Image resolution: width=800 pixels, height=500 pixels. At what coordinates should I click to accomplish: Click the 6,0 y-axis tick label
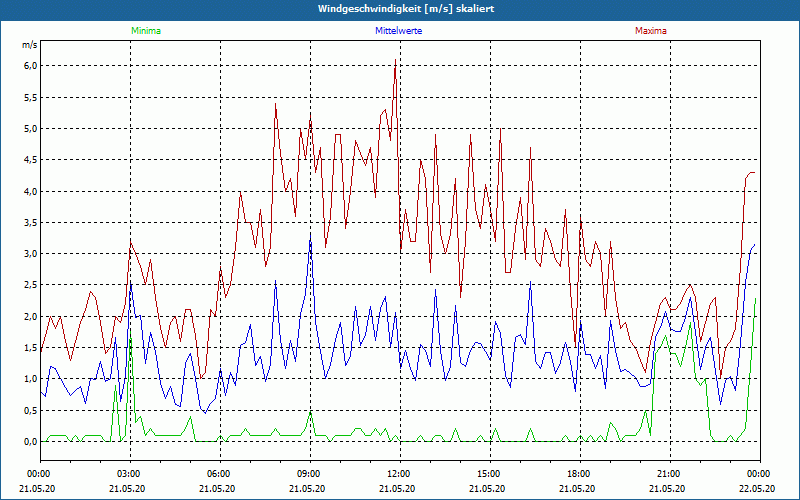(29, 66)
